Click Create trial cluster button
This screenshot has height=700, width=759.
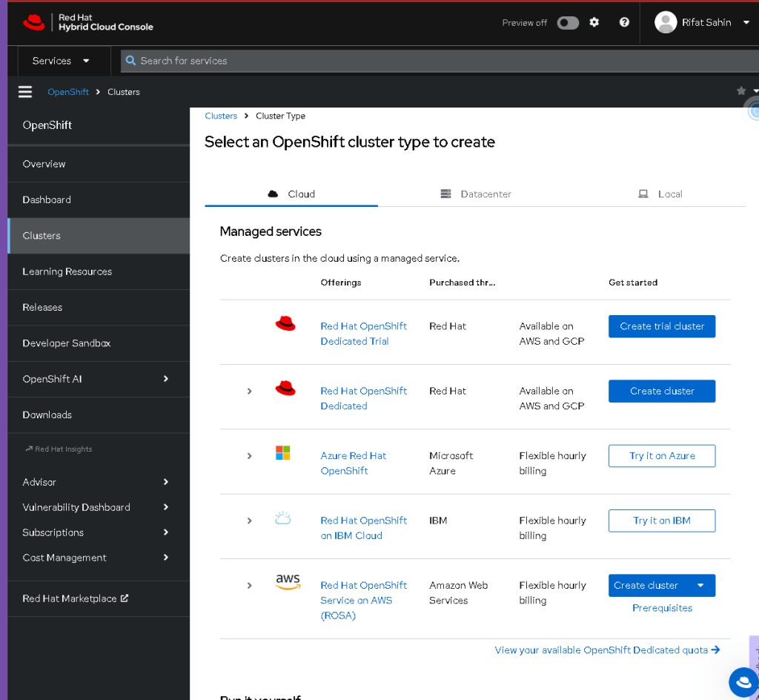pyautogui.click(x=662, y=326)
